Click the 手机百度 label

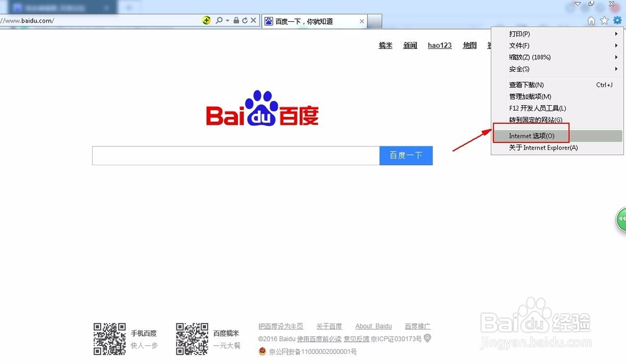144,333
